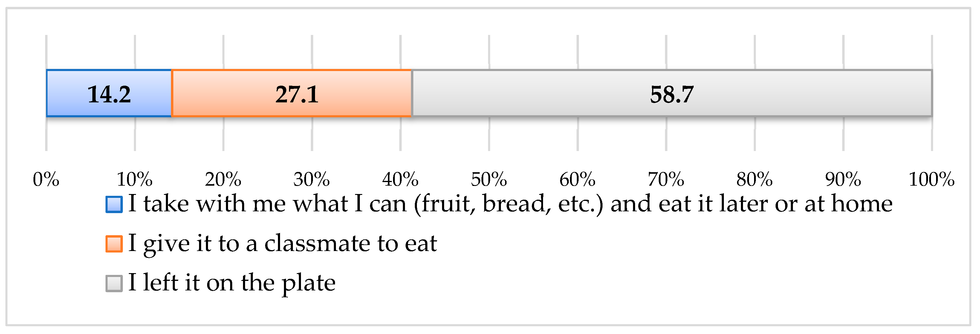Click the 20% axis tick label
This screenshot has width=980, height=334.
pos(223,179)
